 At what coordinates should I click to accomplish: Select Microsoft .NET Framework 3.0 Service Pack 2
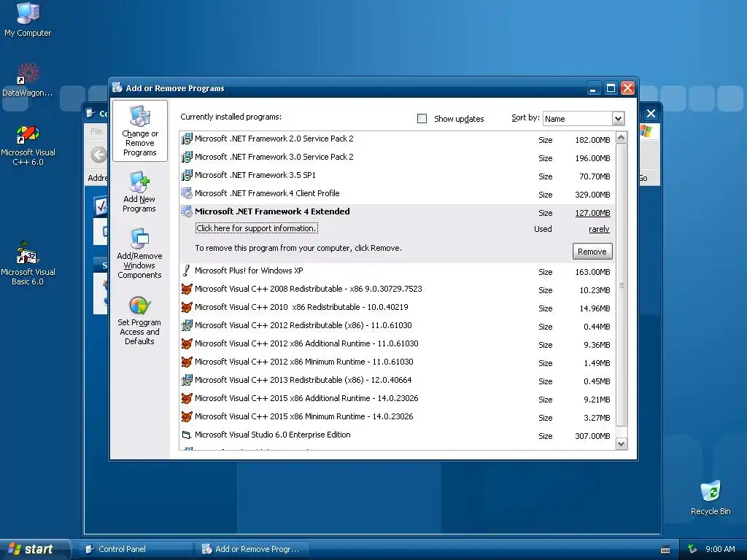tap(398, 157)
